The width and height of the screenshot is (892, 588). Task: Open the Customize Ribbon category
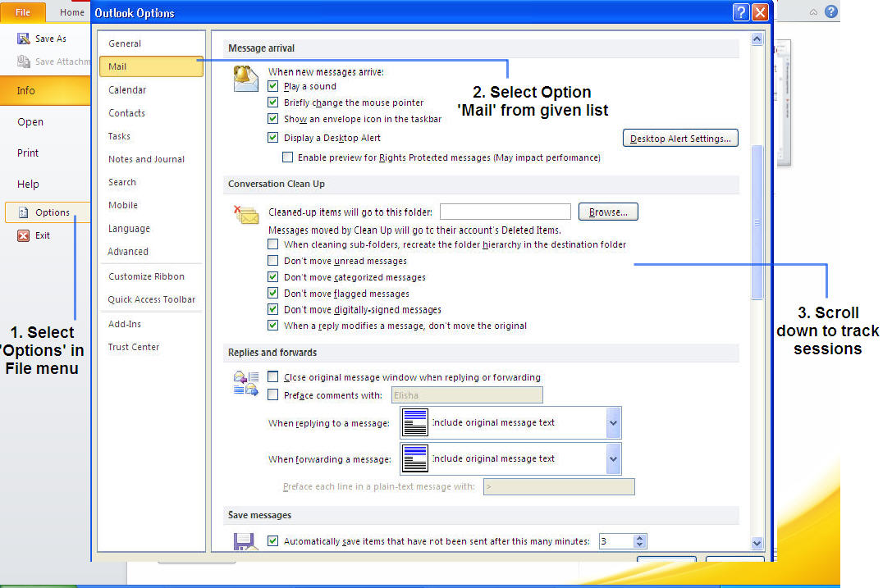(x=151, y=276)
